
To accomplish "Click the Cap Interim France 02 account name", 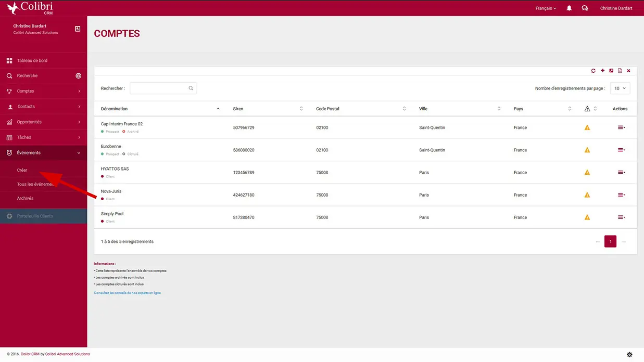I will (x=122, y=124).
